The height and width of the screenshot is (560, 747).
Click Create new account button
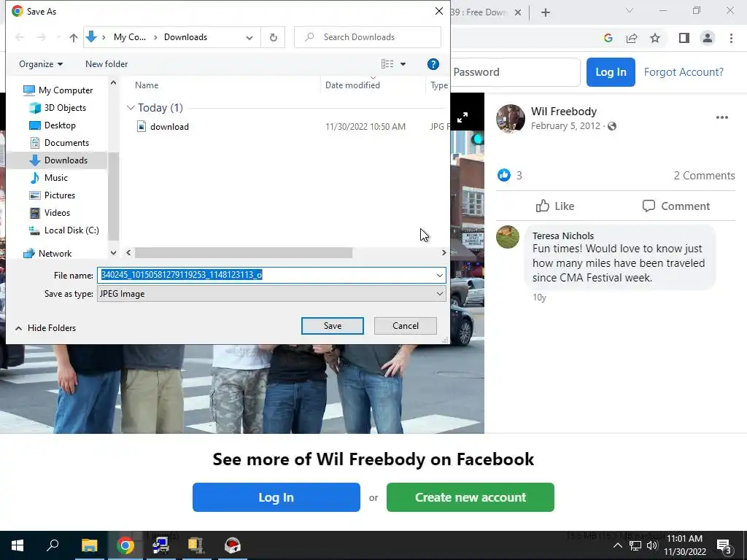(x=471, y=497)
